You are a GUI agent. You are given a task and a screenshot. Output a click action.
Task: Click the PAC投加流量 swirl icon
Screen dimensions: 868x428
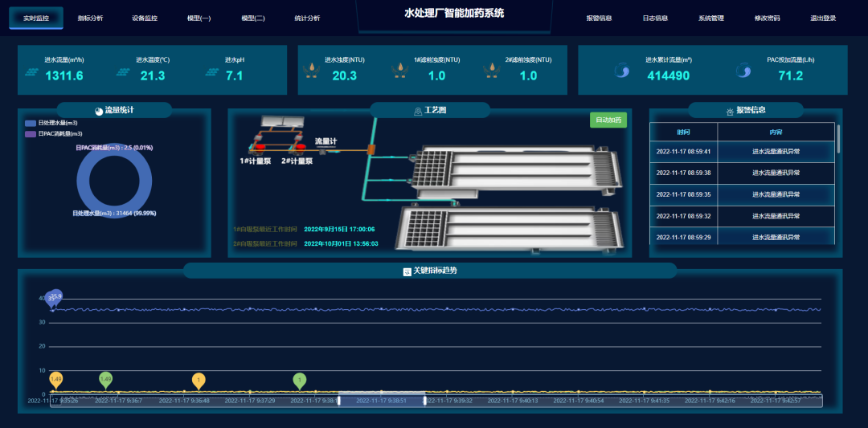[743, 71]
